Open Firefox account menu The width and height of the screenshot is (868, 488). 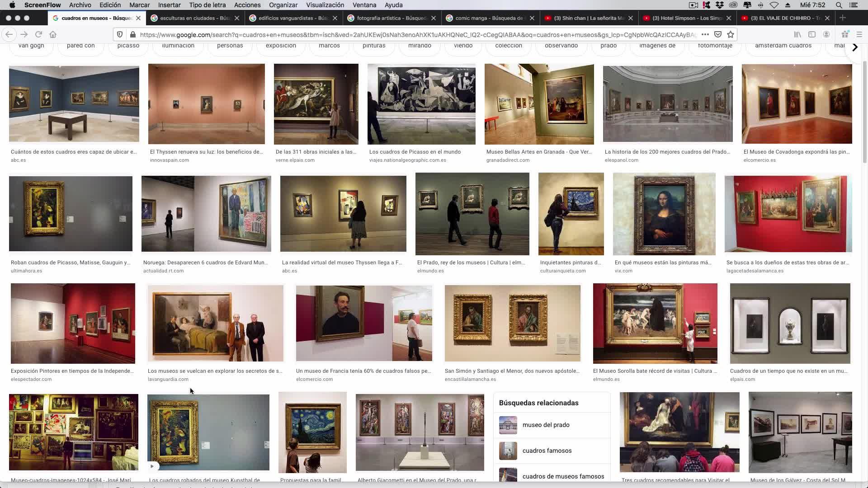coord(826,34)
